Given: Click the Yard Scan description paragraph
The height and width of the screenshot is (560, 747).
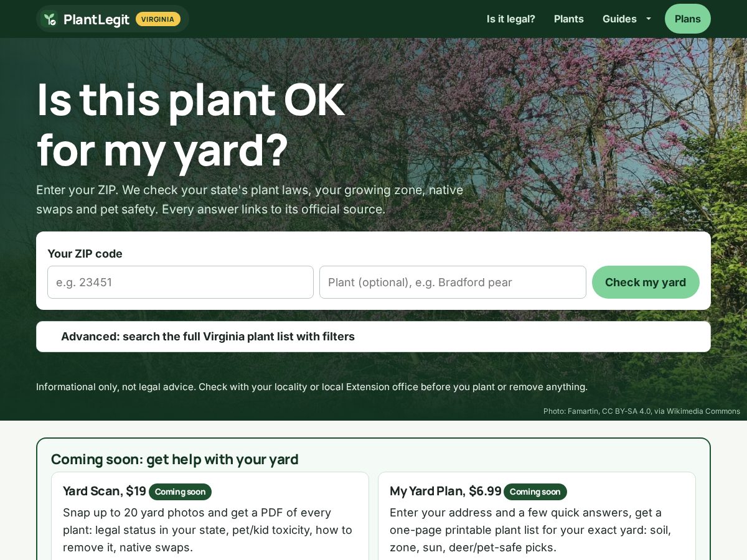Looking at the screenshot, I should 208,530.
